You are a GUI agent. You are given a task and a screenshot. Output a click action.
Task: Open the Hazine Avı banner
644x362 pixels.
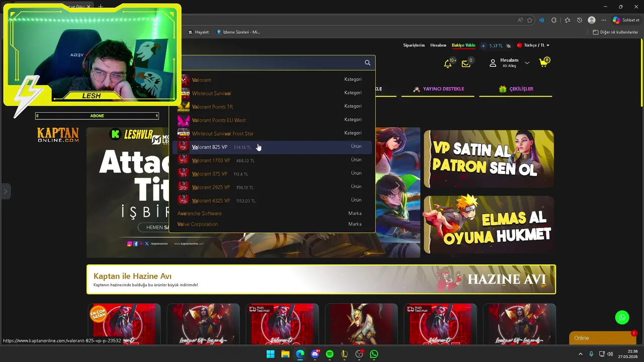321,279
